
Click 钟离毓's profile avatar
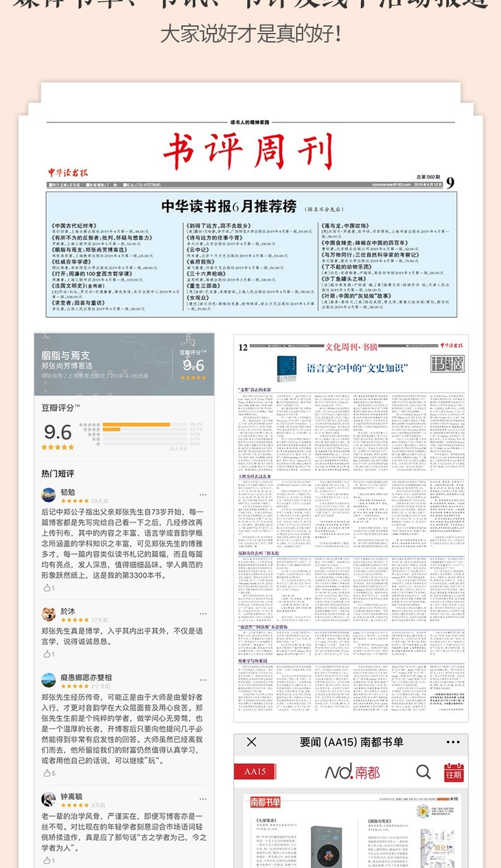[49, 799]
